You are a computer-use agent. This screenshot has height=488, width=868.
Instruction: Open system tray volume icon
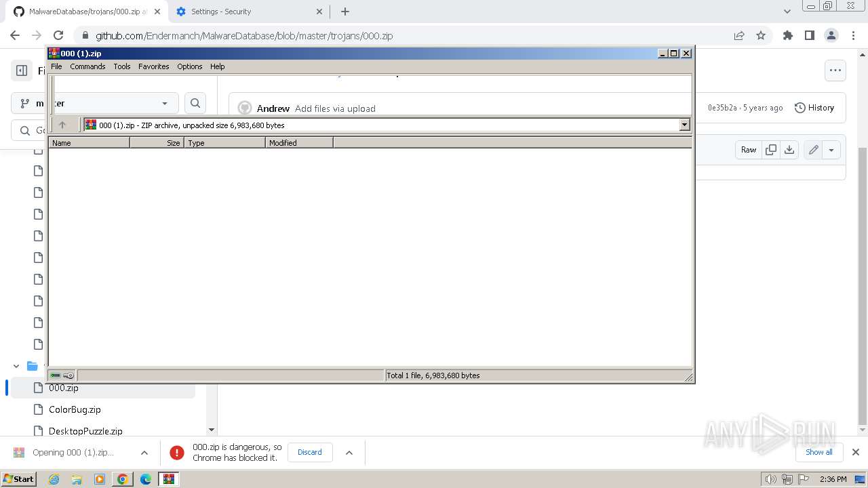pos(771,479)
